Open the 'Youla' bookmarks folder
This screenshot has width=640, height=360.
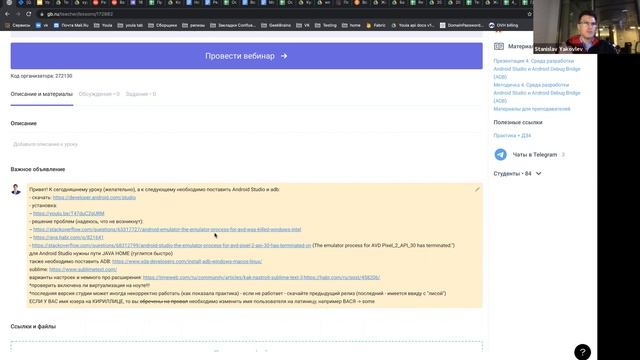103,25
